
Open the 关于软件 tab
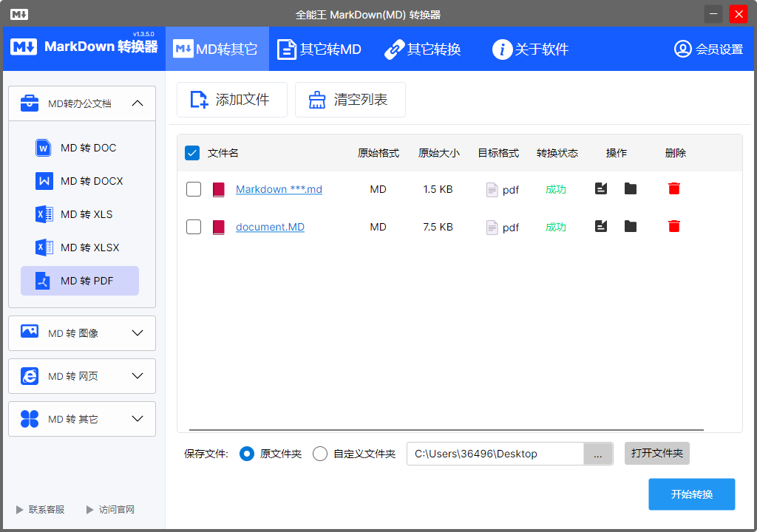click(530, 49)
